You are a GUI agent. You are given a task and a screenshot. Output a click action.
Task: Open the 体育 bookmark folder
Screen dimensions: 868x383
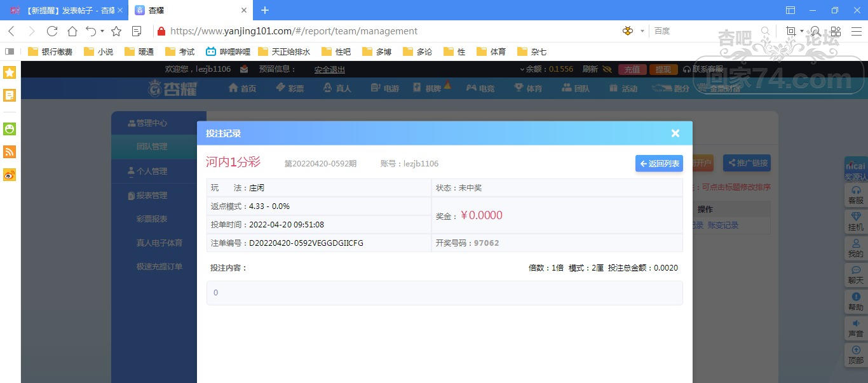point(492,51)
